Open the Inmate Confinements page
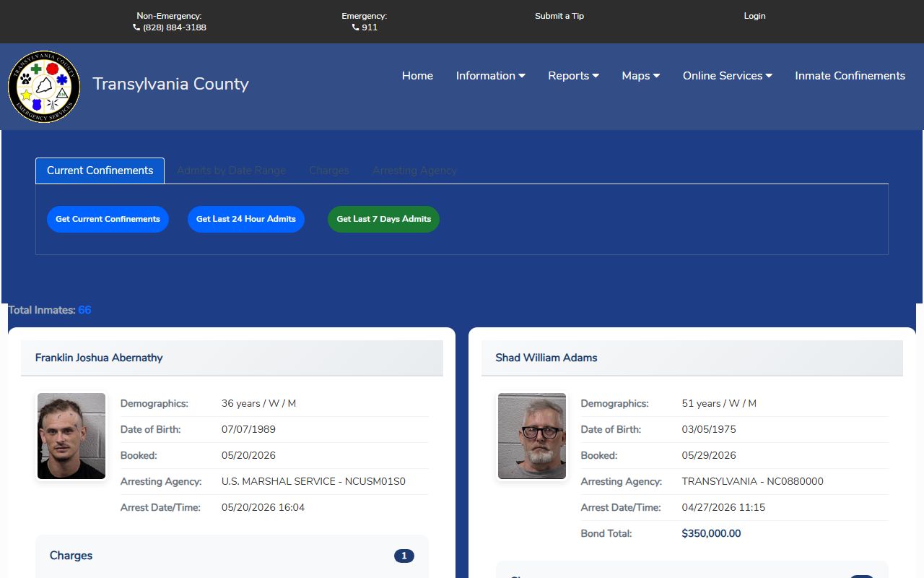 coord(850,76)
